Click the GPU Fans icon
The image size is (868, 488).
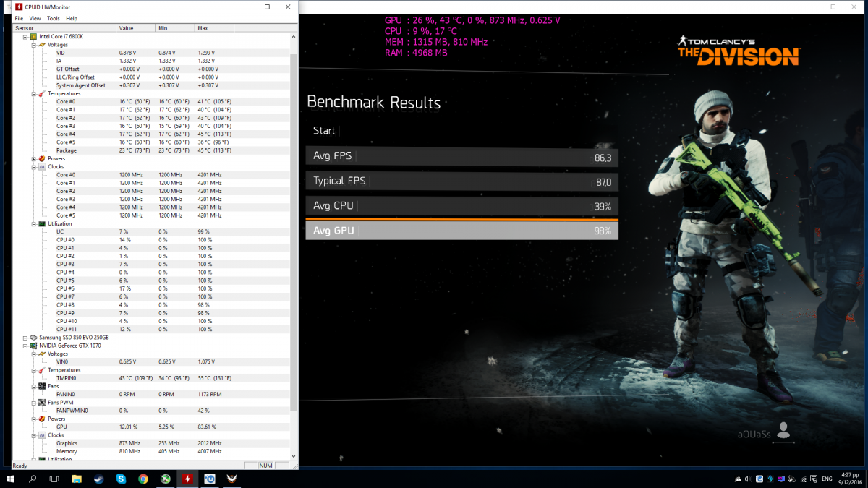(x=41, y=386)
